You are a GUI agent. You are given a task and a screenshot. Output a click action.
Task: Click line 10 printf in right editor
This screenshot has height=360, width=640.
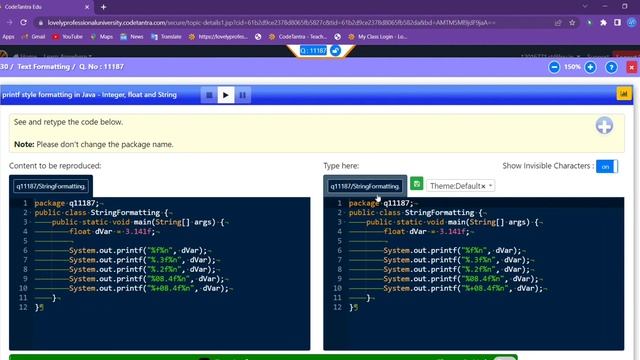[x=463, y=288]
